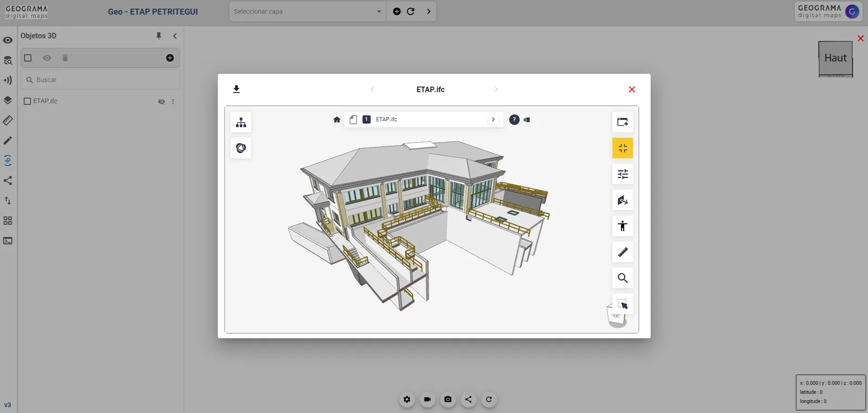This screenshot has width=868, height=413.
Task: Toggle the yellow exit-fullscreen button
Action: 623,148
